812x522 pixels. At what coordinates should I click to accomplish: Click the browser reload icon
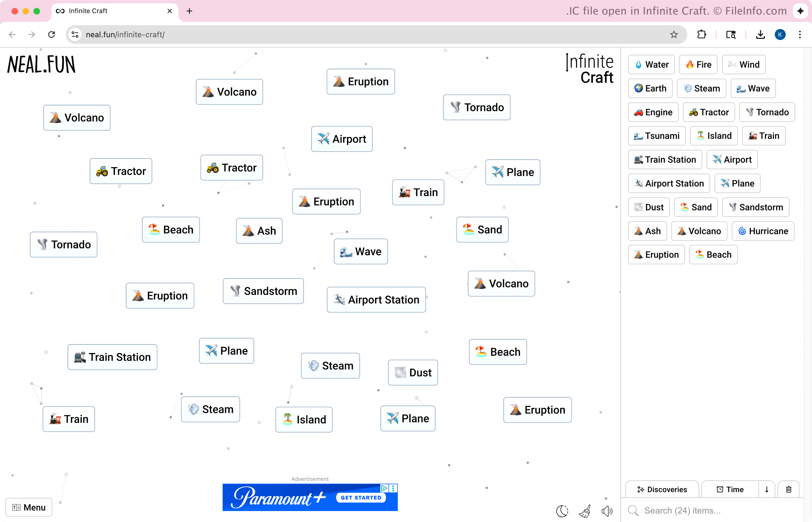51,35
